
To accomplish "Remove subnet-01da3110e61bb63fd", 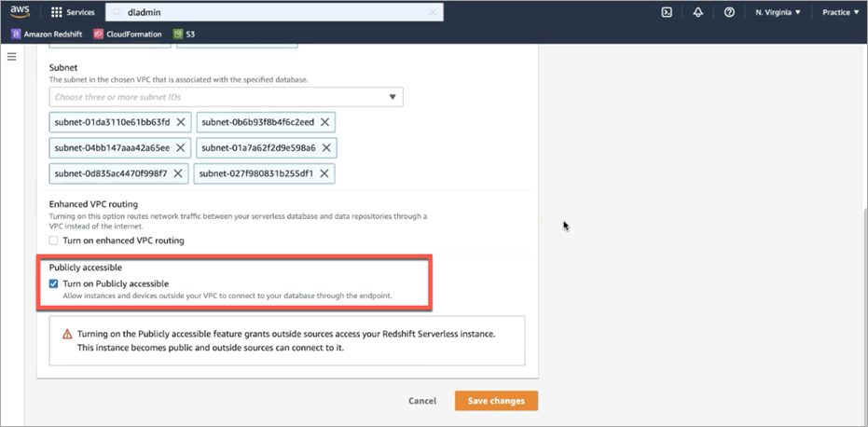I will pos(181,122).
